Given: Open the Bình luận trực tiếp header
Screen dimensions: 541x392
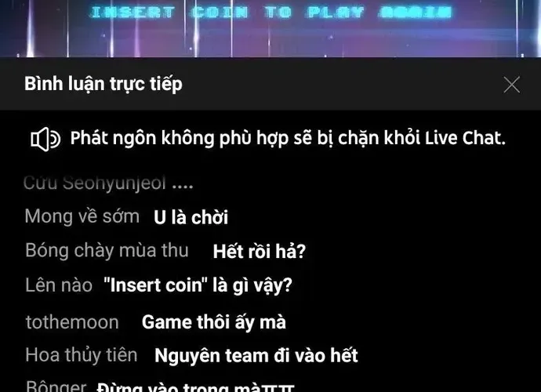Looking at the screenshot, I should coord(103,84).
